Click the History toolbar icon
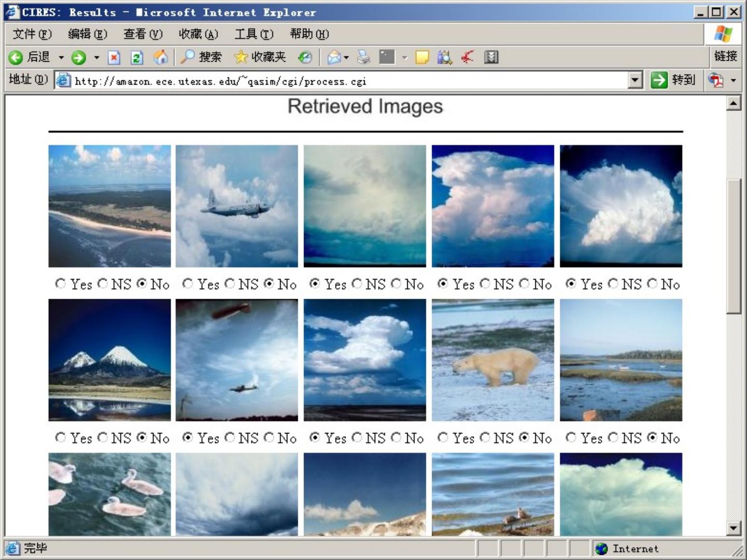Viewport: 747px width, 560px height. [305, 57]
